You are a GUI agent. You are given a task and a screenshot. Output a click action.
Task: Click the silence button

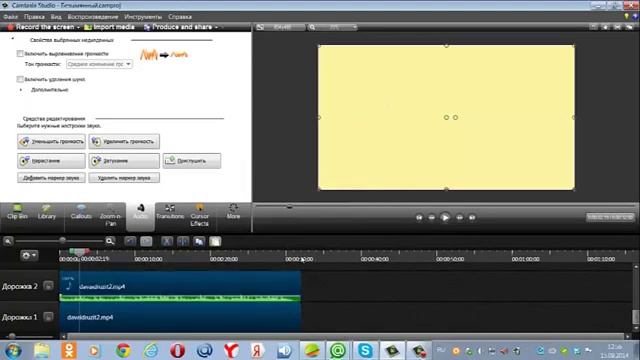[x=192, y=161]
